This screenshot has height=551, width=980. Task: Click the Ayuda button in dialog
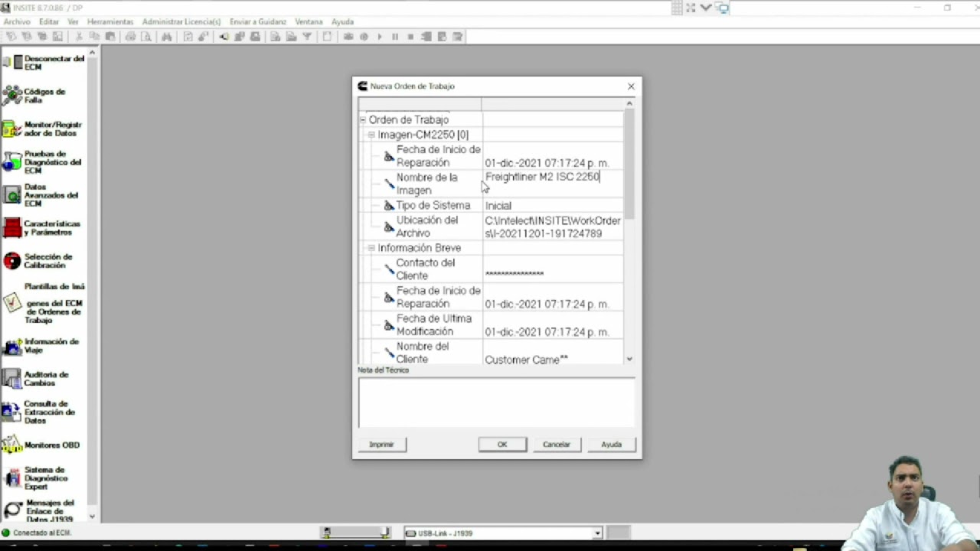611,445
